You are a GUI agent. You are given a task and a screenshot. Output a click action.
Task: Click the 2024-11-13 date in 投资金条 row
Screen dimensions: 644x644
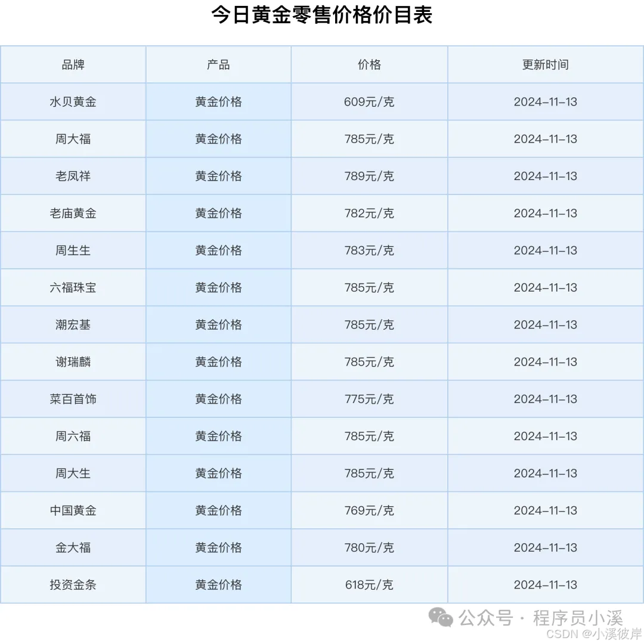546,585
